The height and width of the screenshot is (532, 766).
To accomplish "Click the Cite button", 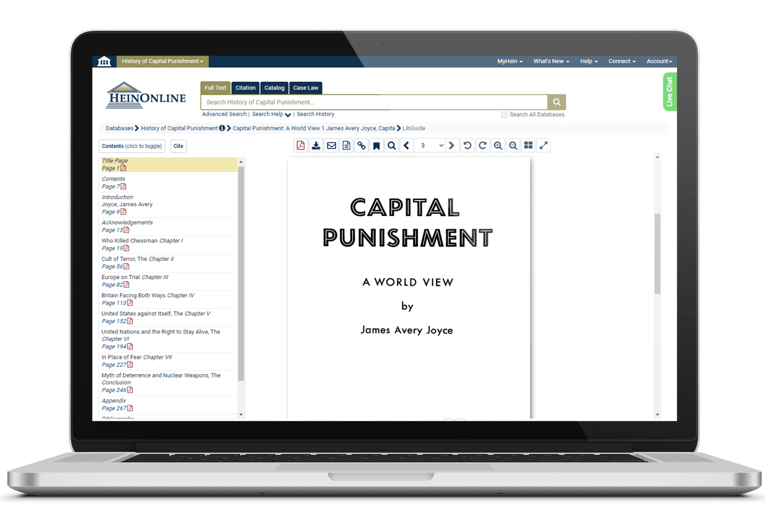I will (178, 146).
